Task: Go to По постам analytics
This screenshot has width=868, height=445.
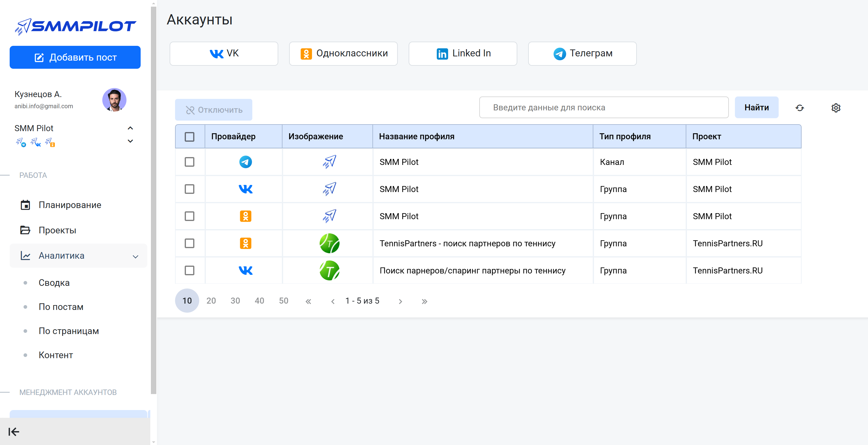Action: [61, 307]
